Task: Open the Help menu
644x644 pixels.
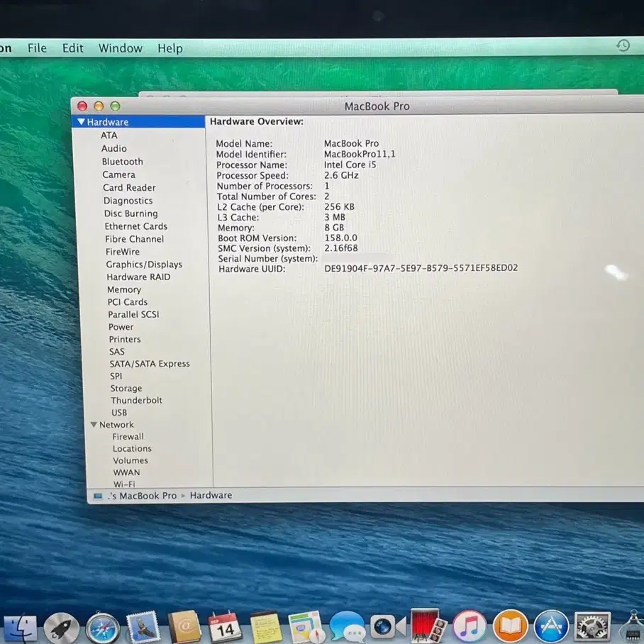Action: [170, 48]
